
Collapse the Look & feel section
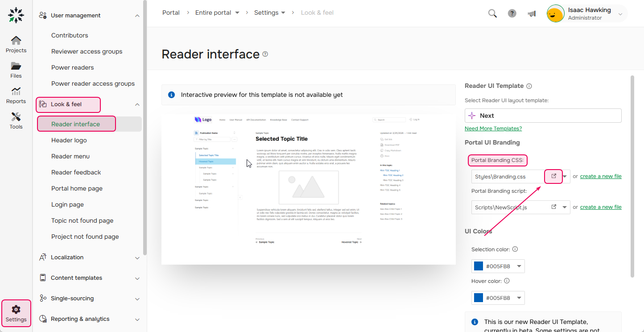137,104
